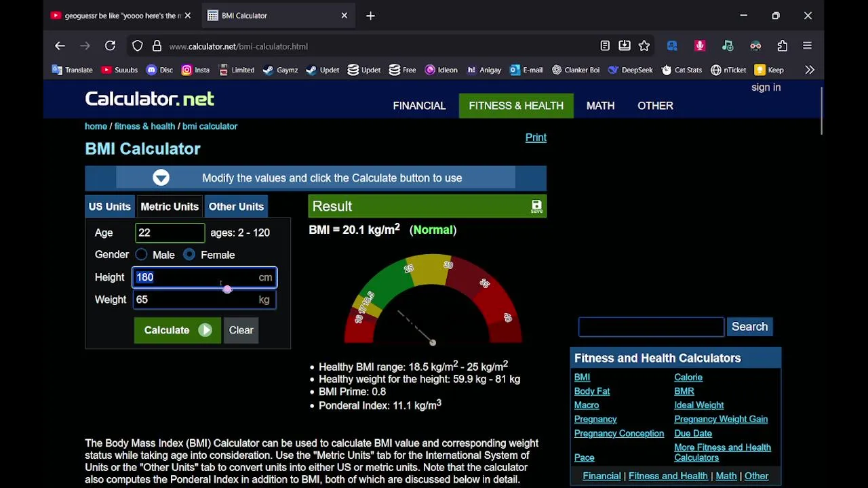Click the page vertical scrollbar
Image resolution: width=868 pixels, height=488 pixels.
821,110
